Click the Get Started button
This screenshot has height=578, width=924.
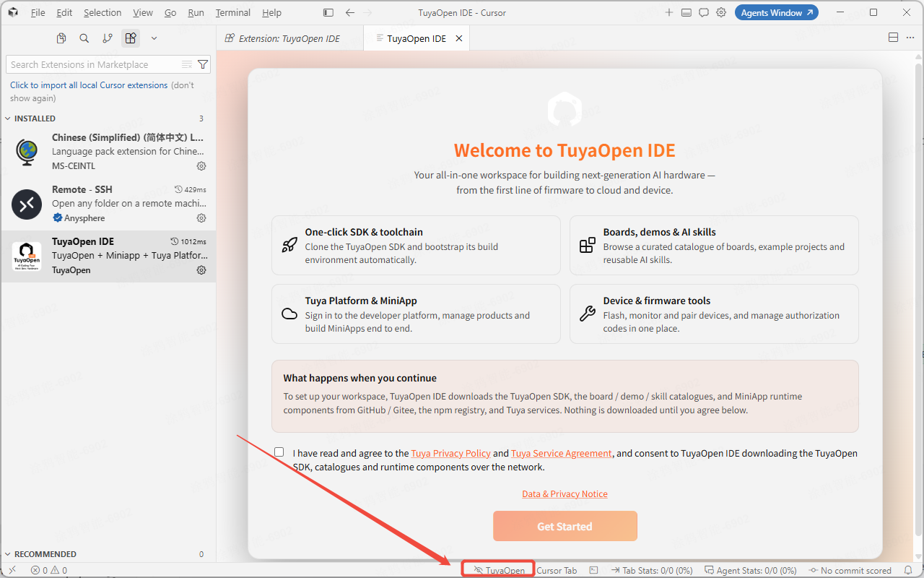(565, 526)
